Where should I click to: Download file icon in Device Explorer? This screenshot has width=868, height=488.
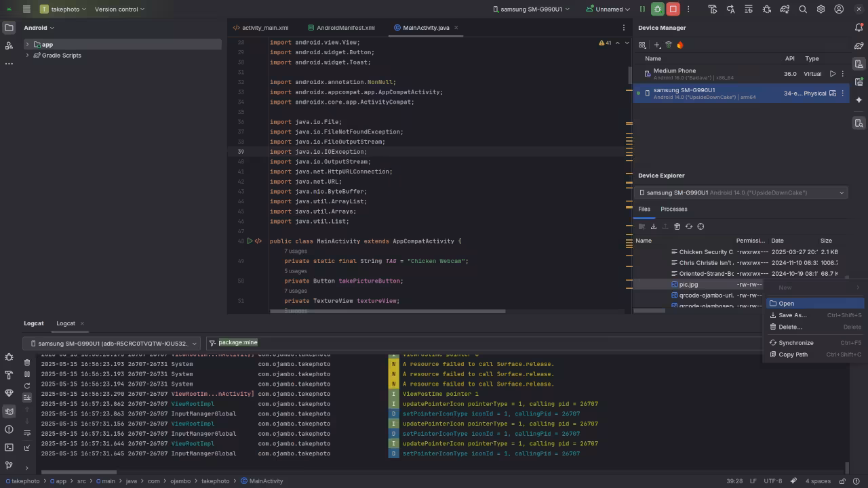[654, 226]
